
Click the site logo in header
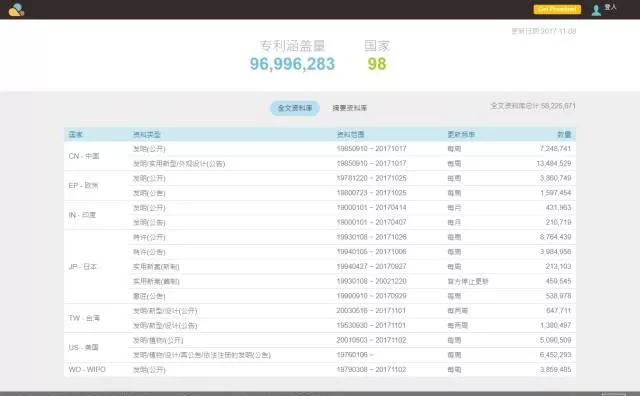click(x=16, y=9)
